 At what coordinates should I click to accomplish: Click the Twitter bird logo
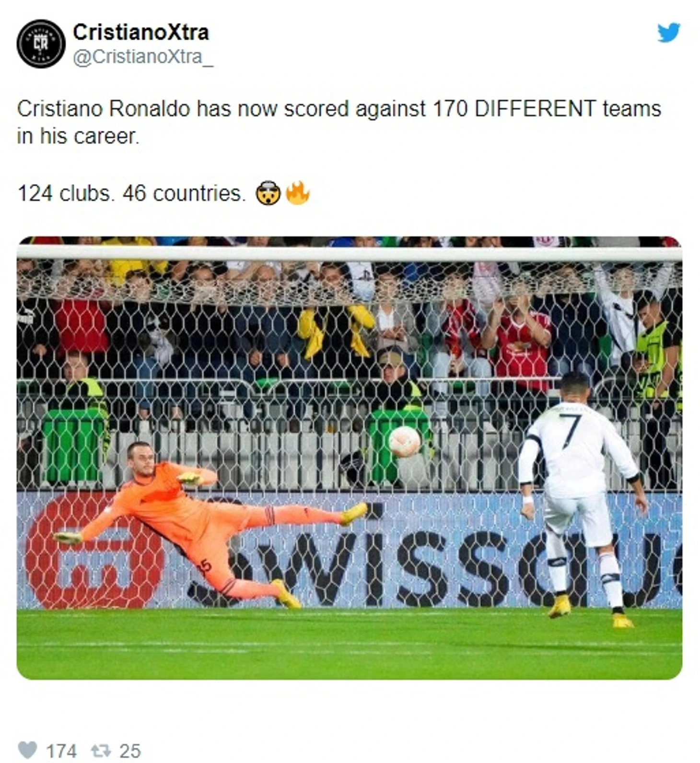click(x=668, y=33)
